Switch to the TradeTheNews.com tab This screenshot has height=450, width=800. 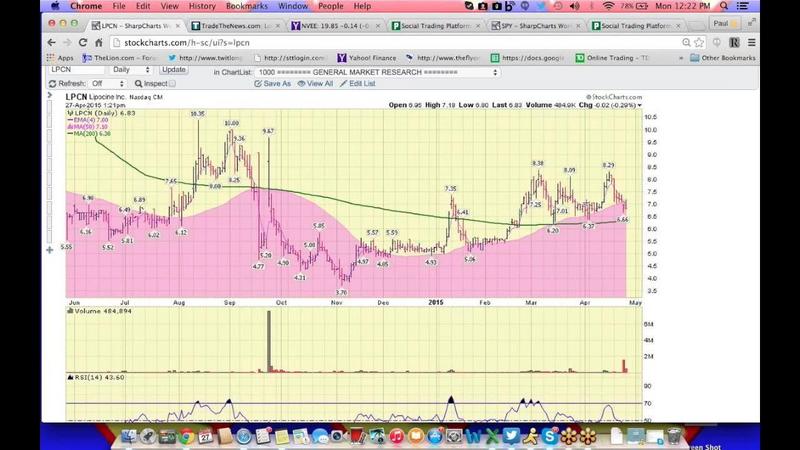click(236, 26)
